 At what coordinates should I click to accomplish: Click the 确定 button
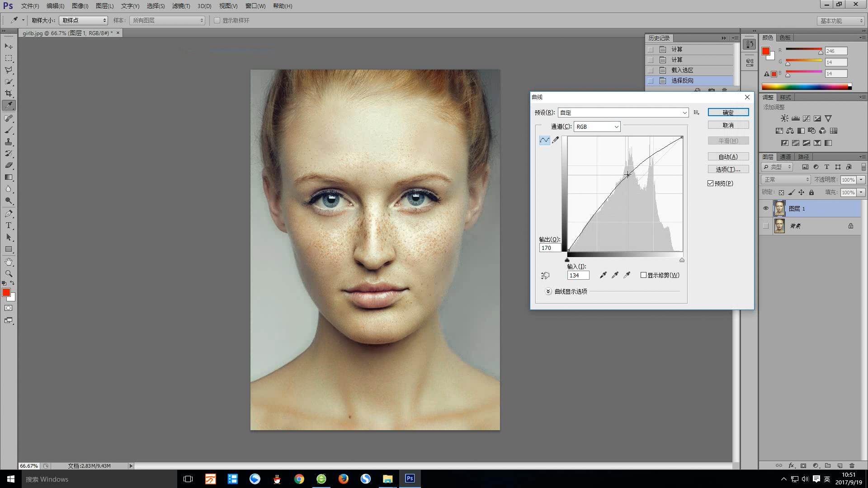pos(728,113)
